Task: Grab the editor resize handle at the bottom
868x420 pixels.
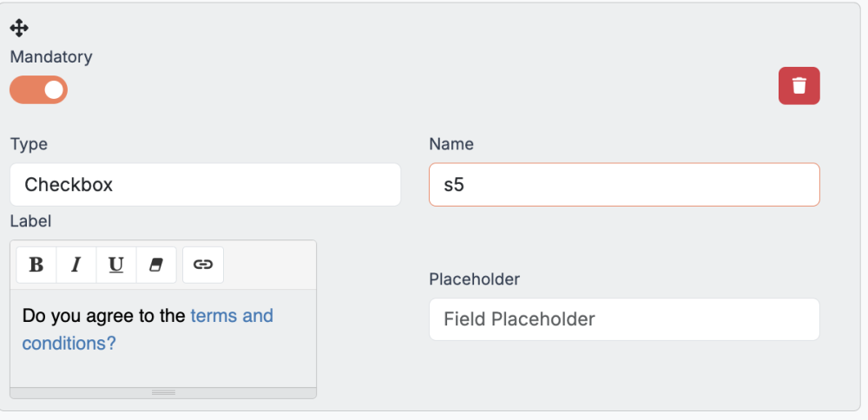Action: 163,392
